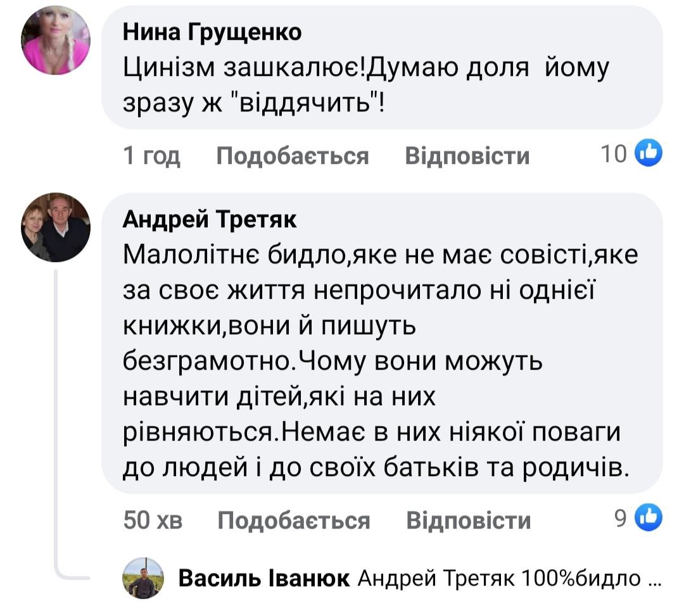Show the 9 reactions count list
The image size is (684, 616).
620,519
